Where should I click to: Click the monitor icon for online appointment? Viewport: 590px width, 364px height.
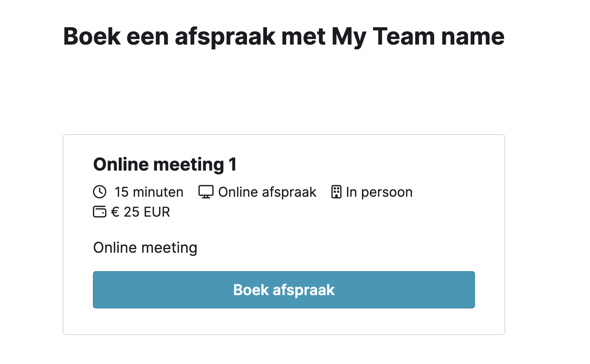coord(206,192)
